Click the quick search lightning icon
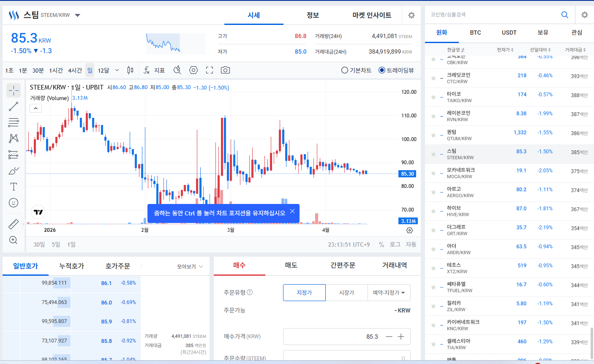The width and height of the screenshot is (594, 364). pos(177,70)
